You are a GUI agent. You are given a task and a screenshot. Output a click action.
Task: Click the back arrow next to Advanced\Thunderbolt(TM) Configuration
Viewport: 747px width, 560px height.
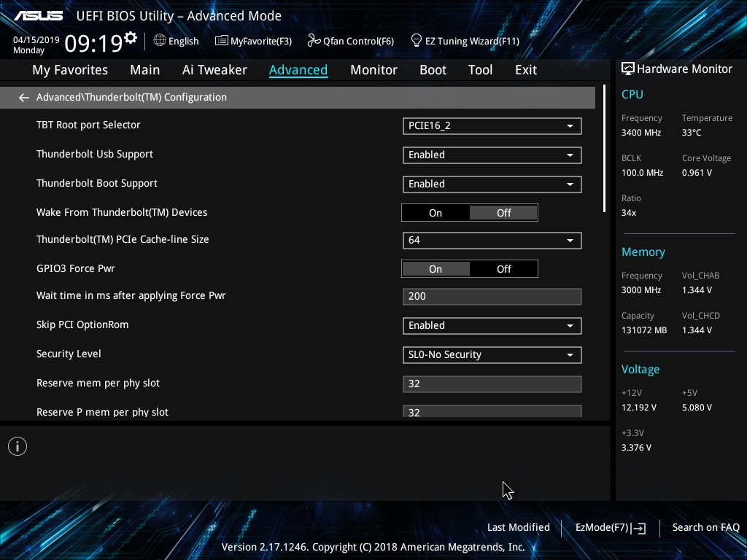coord(24,98)
